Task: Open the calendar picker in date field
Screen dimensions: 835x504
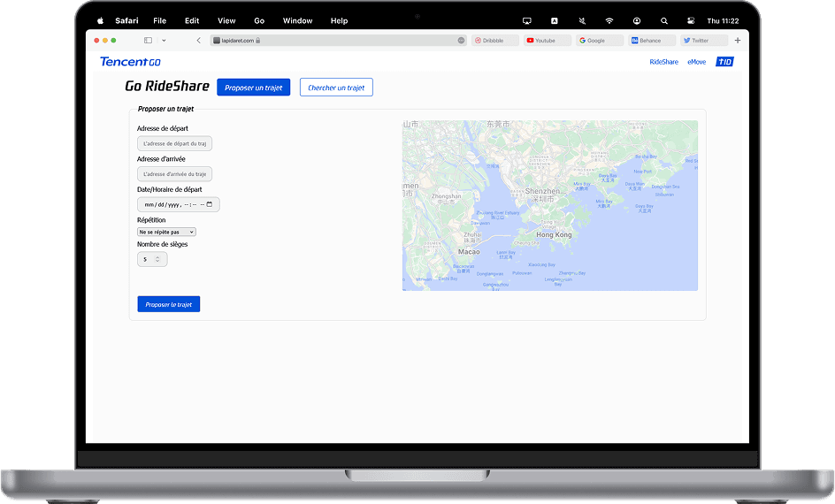Action: tap(210, 204)
